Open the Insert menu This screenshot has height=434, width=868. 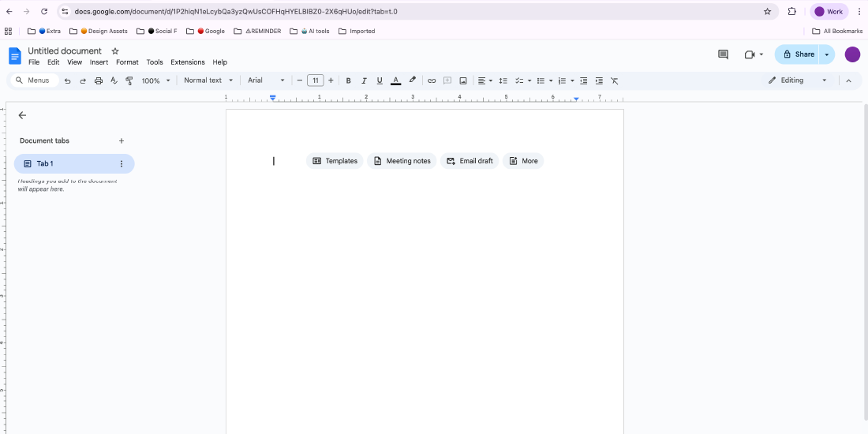click(x=99, y=62)
